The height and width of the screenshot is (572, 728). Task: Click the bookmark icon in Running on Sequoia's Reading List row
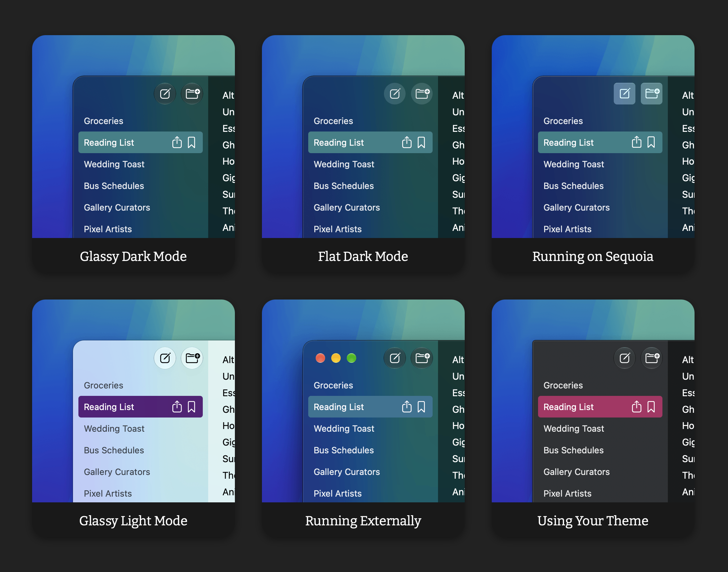click(651, 142)
